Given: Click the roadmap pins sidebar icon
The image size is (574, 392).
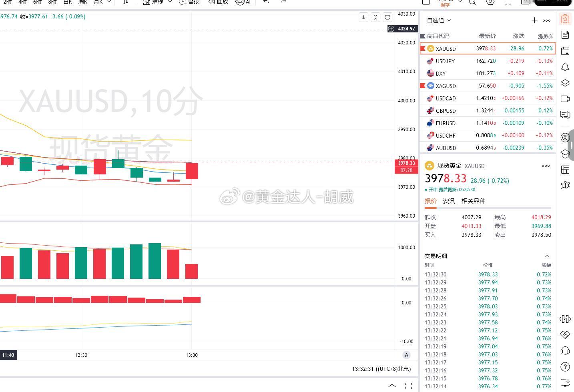Looking at the screenshot, I should [565, 185].
